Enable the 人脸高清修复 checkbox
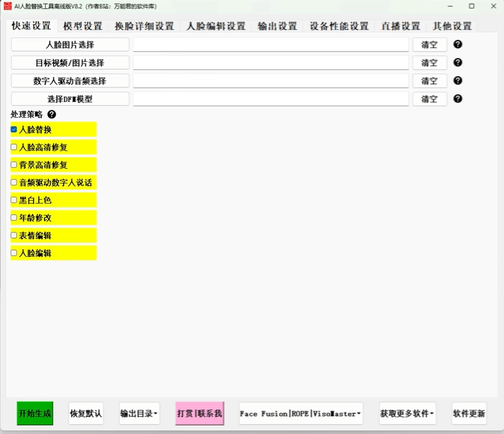Image resolution: width=504 pixels, height=434 pixels. pyautogui.click(x=14, y=147)
